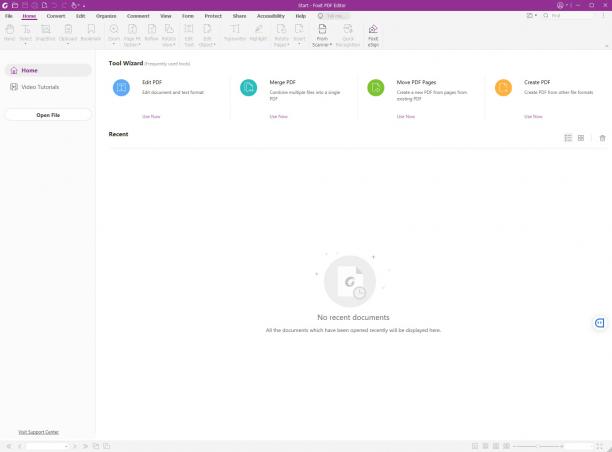Open the Protect tab
Viewport: 612px width, 452px height.
(x=213, y=16)
